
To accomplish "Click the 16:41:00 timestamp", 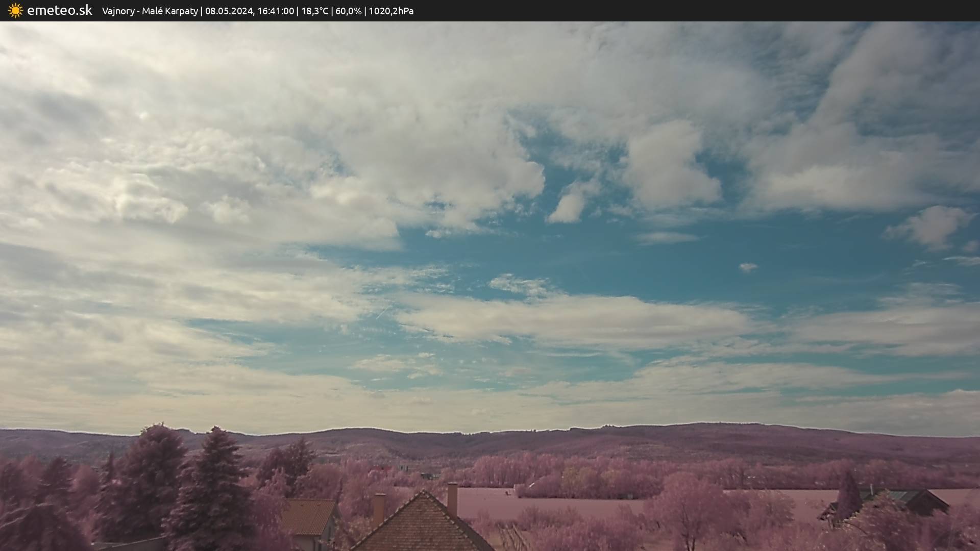I will coord(275,11).
